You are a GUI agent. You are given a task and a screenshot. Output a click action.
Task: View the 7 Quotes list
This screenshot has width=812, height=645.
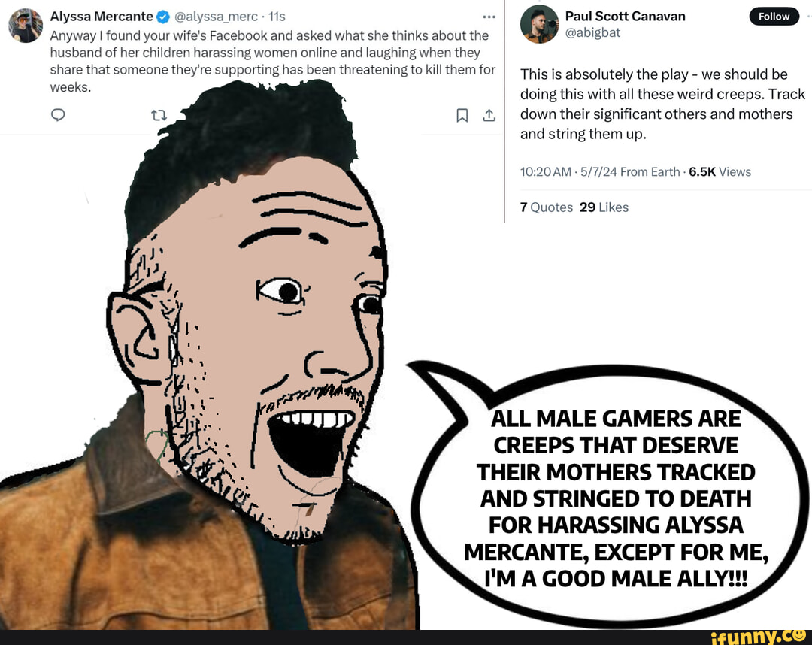(547, 207)
